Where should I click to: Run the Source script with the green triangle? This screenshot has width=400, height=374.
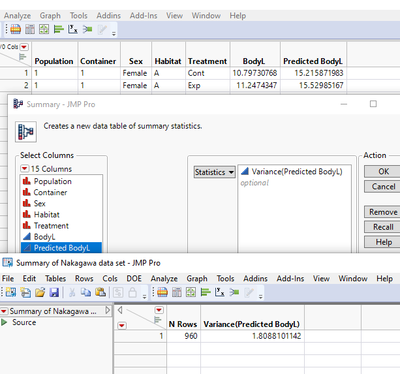(4, 322)
